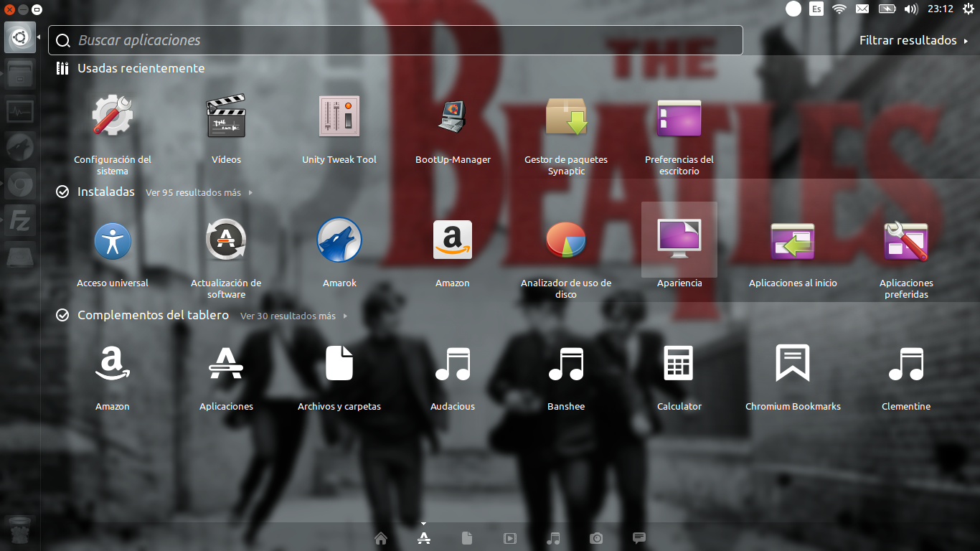Switch to the Videos lens
This screenshot has height=551, width=980.
pos(509,538)
